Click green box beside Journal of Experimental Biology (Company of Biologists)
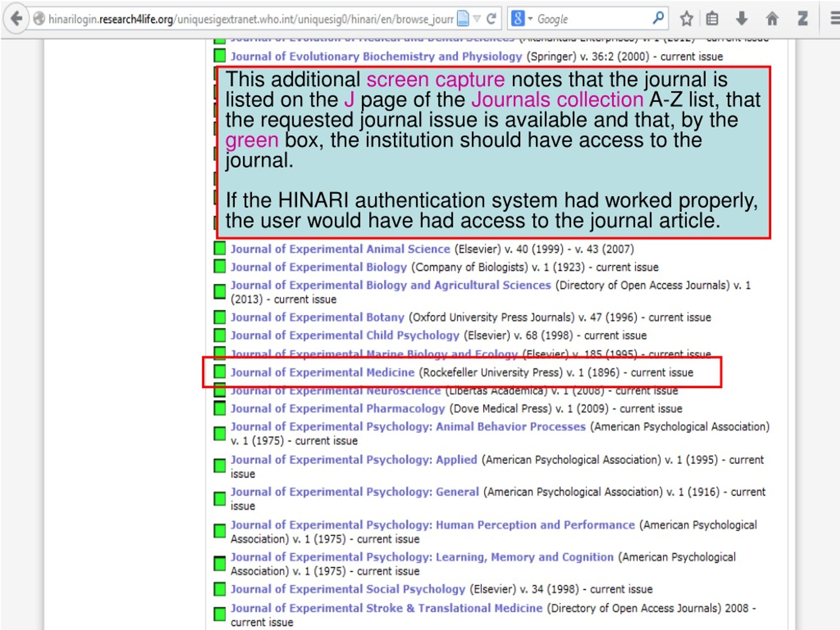This screenshot has width=840, height=630. coord(220,266)
